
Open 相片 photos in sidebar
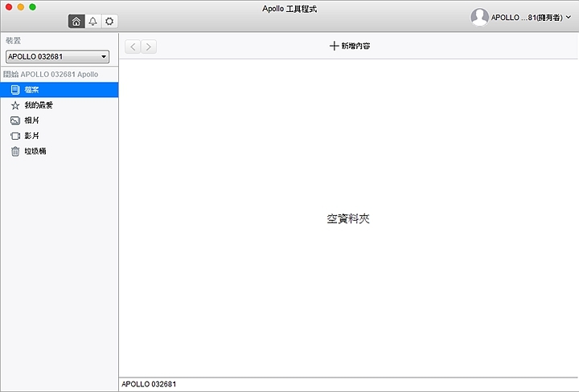coord(32,120)
